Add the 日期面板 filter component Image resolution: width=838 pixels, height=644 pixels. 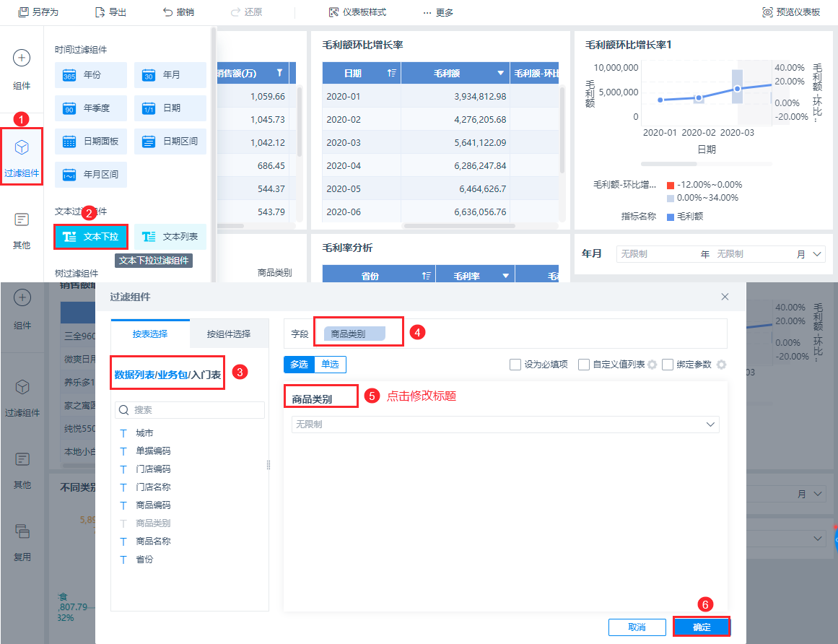[x=90, y=141]
